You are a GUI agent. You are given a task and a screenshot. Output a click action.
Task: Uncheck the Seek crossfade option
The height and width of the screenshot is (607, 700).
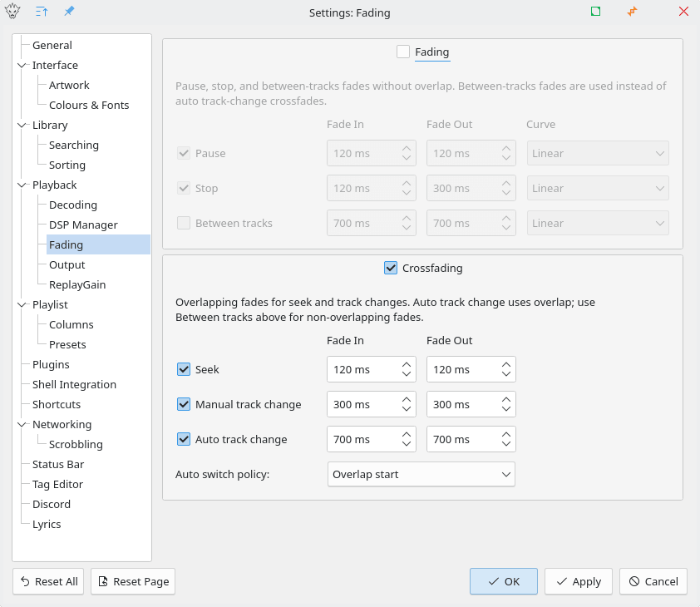click(x=184, y=369)
